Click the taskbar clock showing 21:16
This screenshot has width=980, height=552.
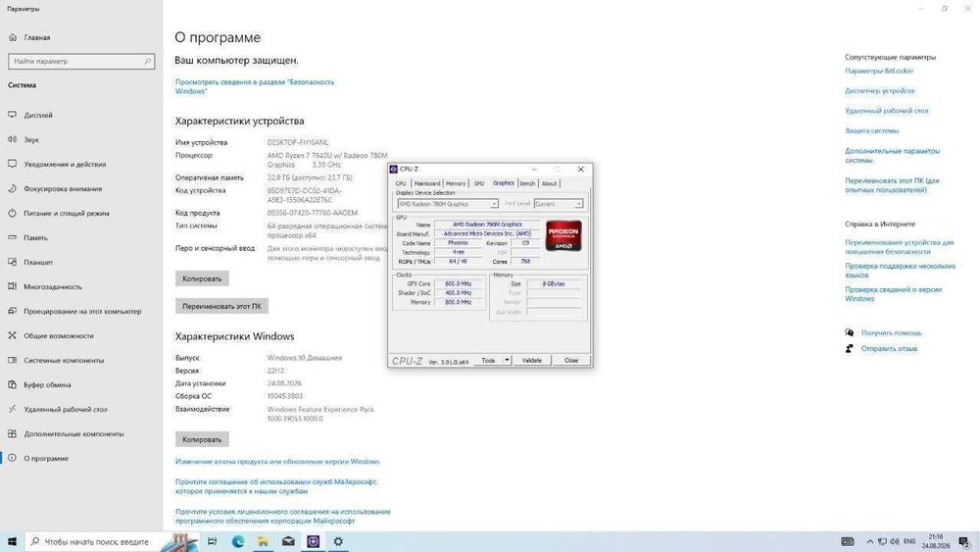(x=936, y=541)
